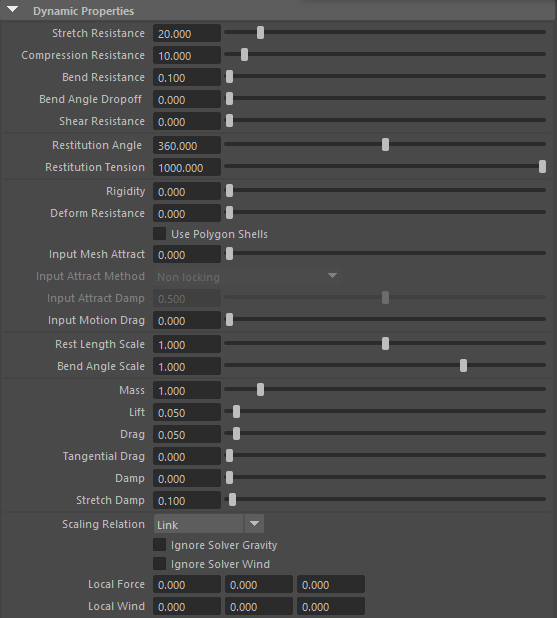Click the Input Mesh Attract value field
This screenshot has height=618, width=557.
187,255
